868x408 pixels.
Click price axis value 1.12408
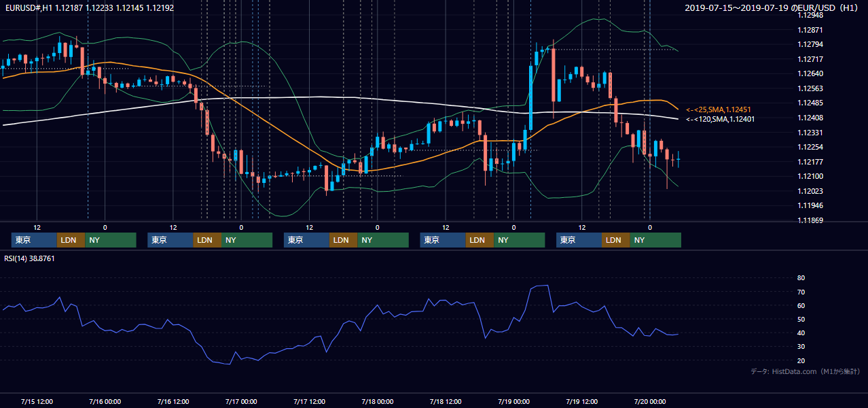810,118
